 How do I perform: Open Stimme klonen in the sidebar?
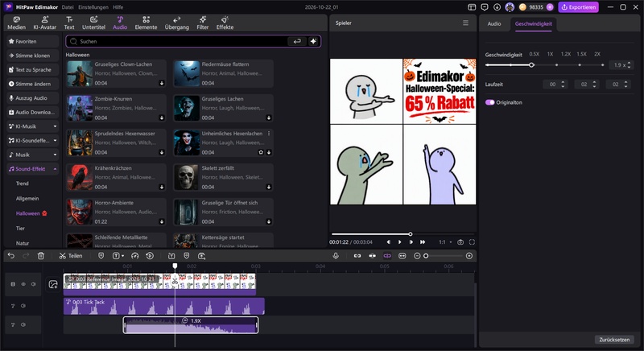pos(33,56)
